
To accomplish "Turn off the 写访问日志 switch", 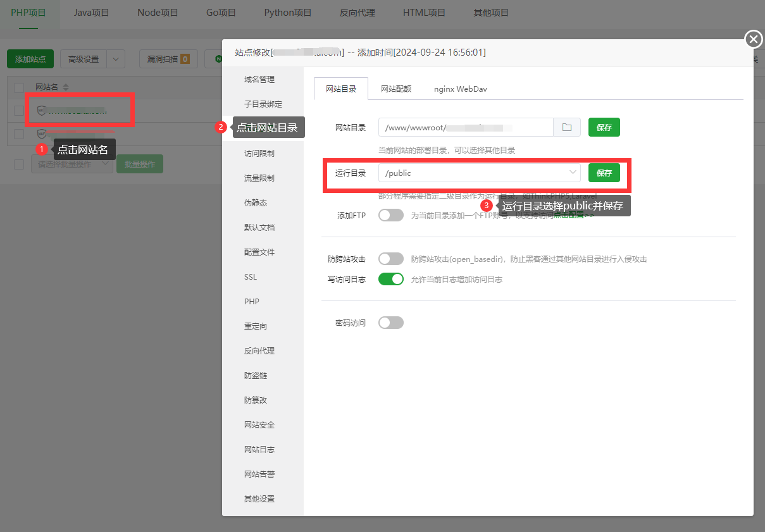I will point(390,279).
